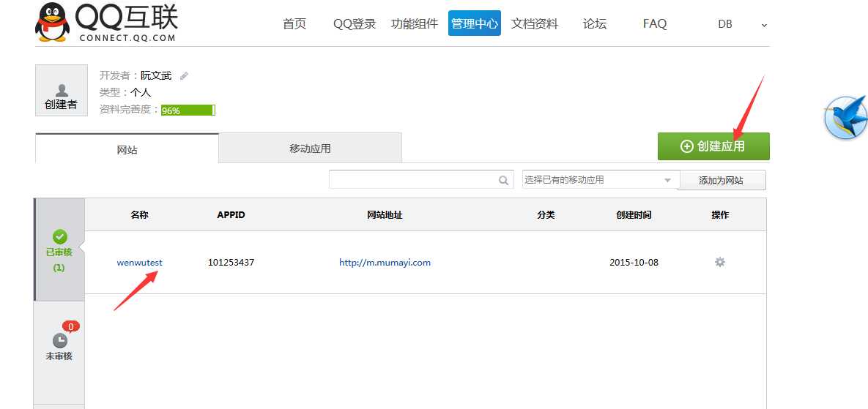Image resolution: width=868 pixels, height=409 pixels.
Task: Select the unapproved (未审核) clock icon
Action: 60,340
